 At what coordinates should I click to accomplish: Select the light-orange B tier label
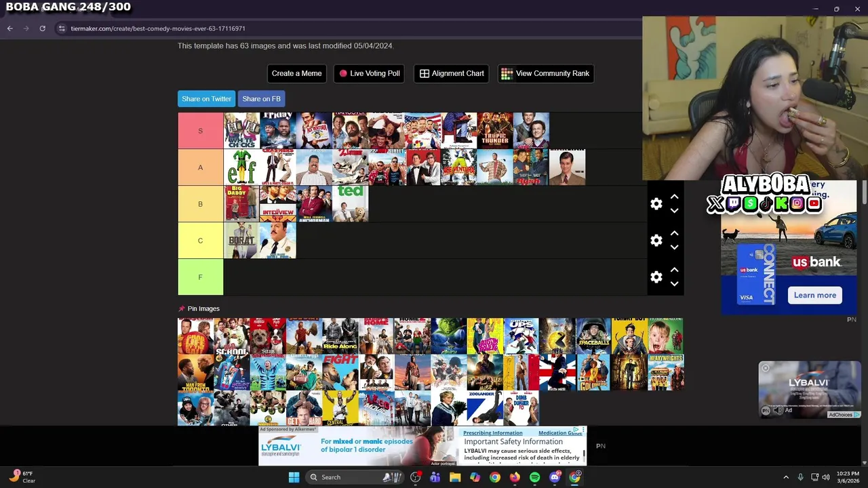200,204
